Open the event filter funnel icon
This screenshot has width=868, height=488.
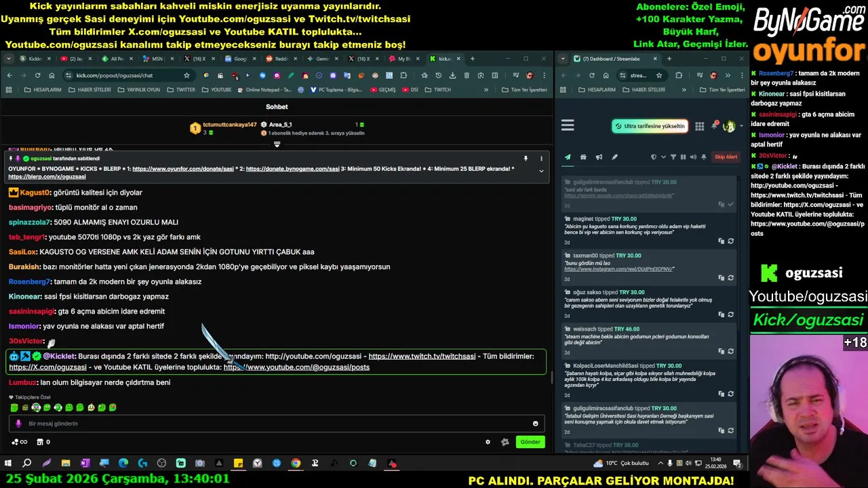[x=673, y=157]
